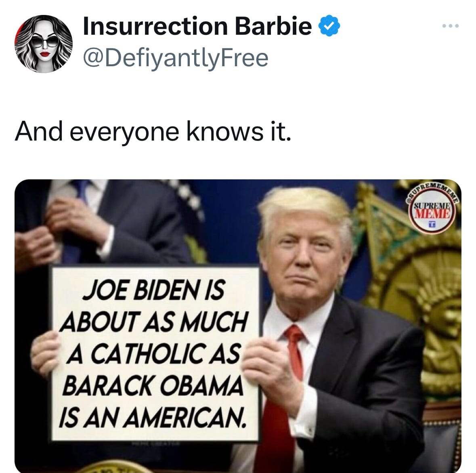The image size is (476, 473).
Task: Click the blue verified checkmark badge
Action: (x=329, y=26)
